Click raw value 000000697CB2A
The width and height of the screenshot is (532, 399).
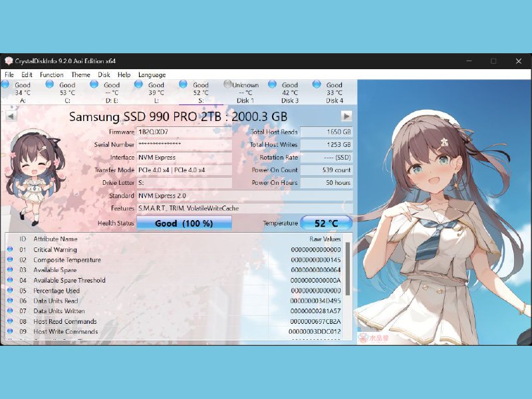315,321
